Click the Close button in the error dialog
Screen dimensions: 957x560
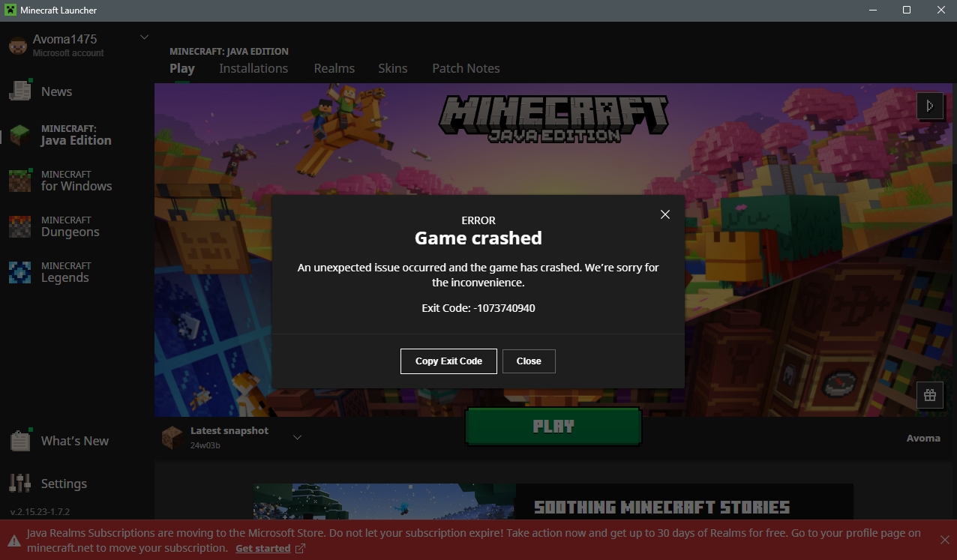pyautogui.click(x=529, y=361)
